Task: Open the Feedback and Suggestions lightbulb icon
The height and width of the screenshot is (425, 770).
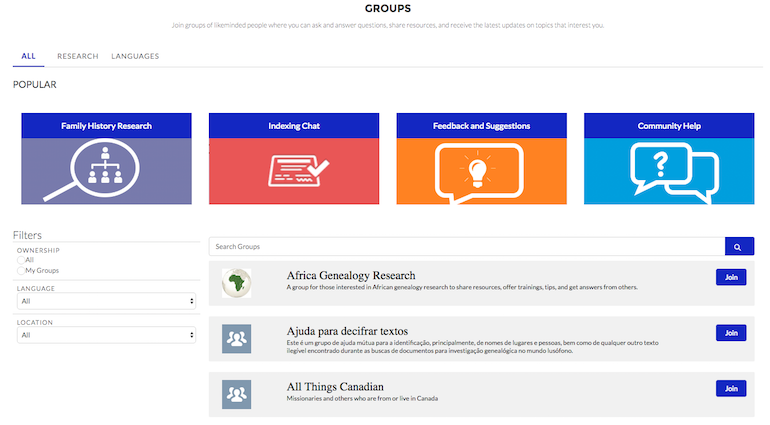Action: pyautogui.click(x=481, y=170)
